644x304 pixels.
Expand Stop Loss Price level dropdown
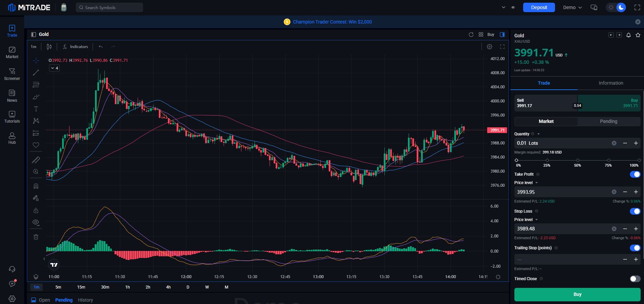[537, 220]
